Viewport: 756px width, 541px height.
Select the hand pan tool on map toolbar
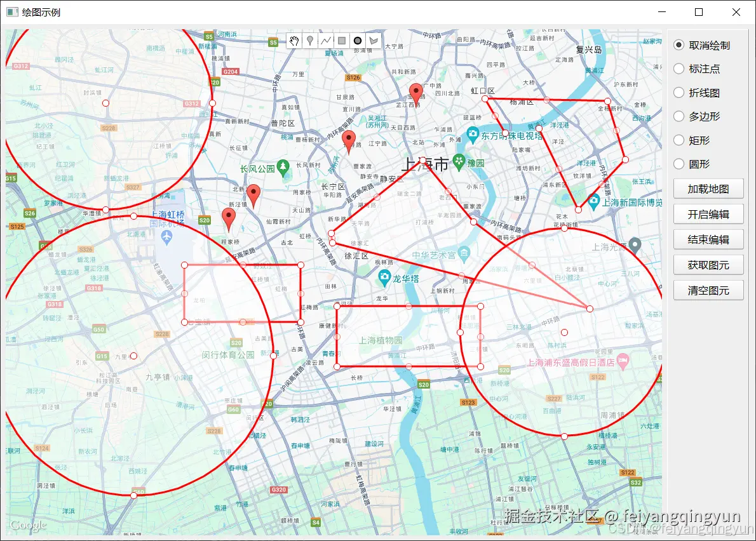pyautogui.click(x=294, y=41)
